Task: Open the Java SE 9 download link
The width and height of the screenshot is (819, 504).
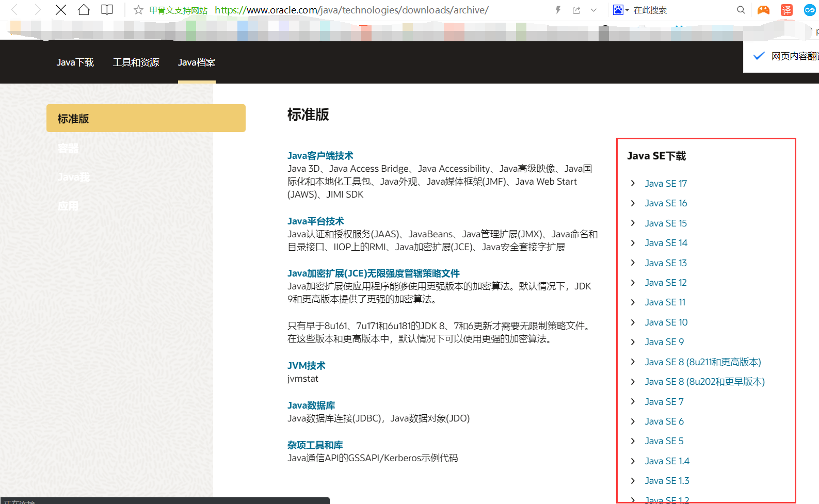Action: pyautogui.click(x=664, y=342)
